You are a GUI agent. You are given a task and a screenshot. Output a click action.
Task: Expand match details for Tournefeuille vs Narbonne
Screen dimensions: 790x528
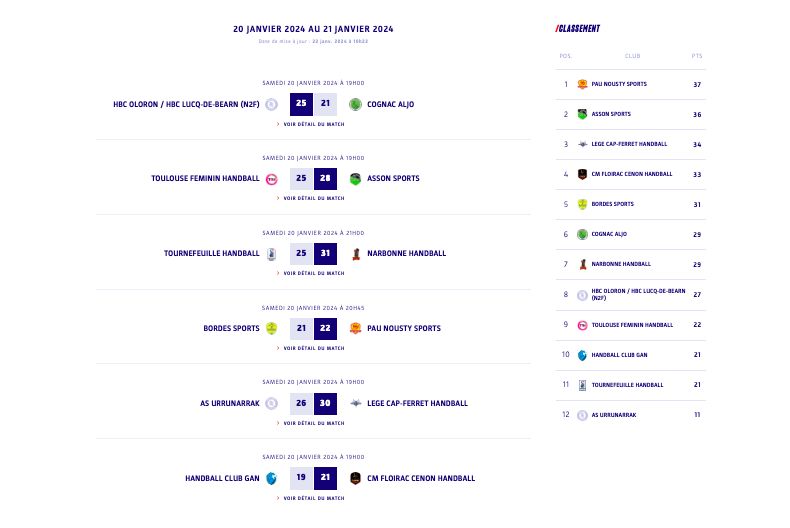click(x=313, y=273)
